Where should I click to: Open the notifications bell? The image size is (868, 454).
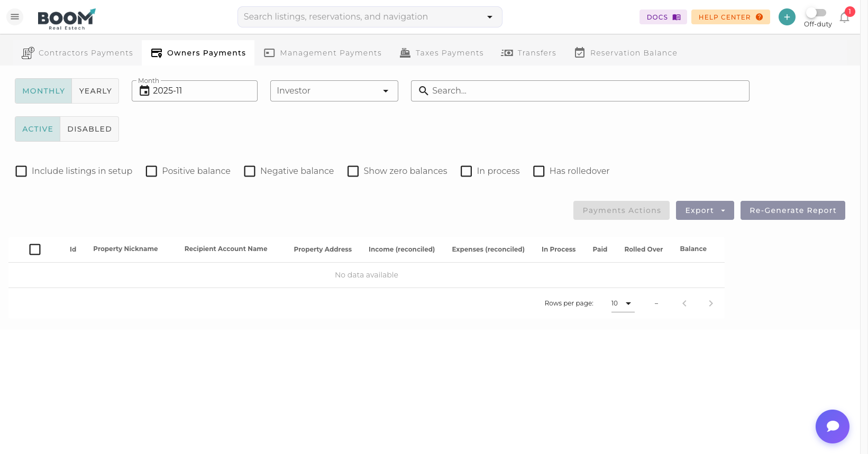tap(845, 17)
